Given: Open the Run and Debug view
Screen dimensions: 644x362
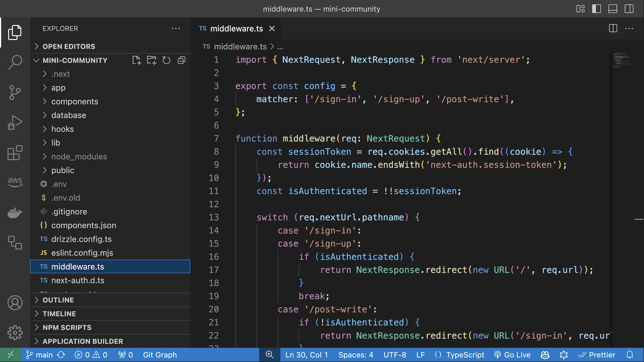Looking at the screenshot, I should tap(15, 123).
